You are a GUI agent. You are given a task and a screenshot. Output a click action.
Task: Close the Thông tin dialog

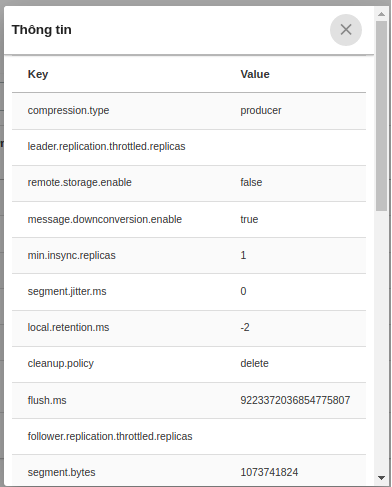[346, 30]
